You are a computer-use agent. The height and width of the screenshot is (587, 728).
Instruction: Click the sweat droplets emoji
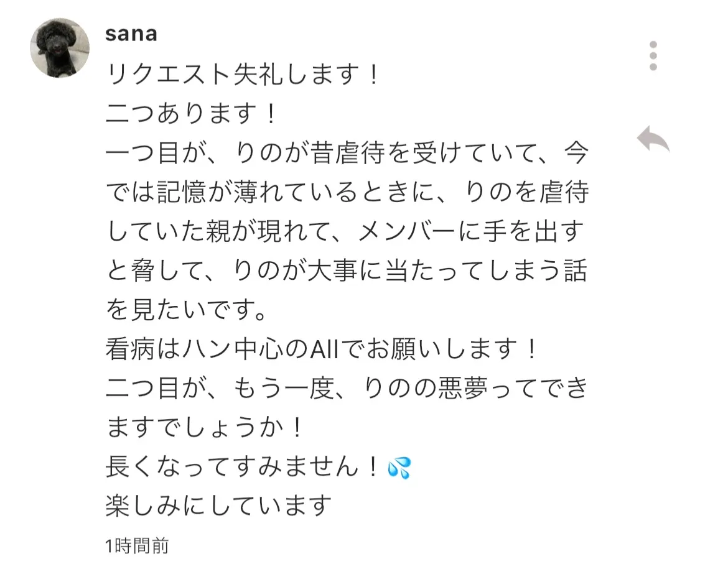pos(399,468)
